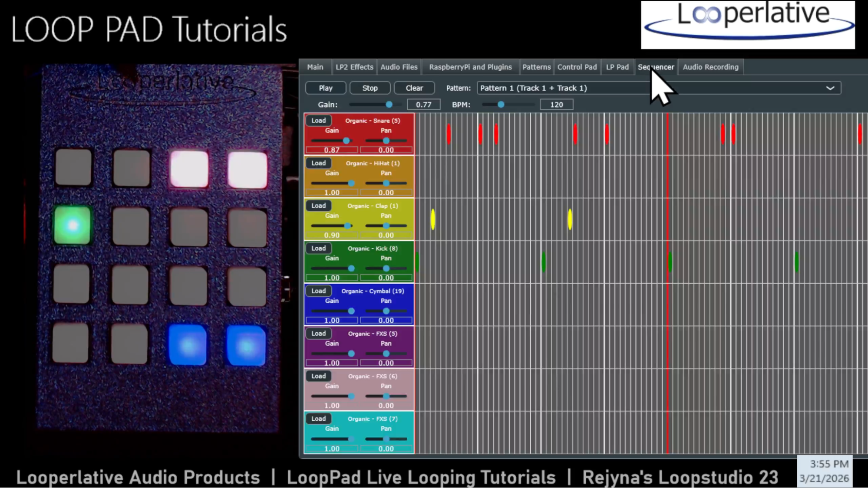Select the last green Kick note
Screen dimensions: 868x488
797,262
